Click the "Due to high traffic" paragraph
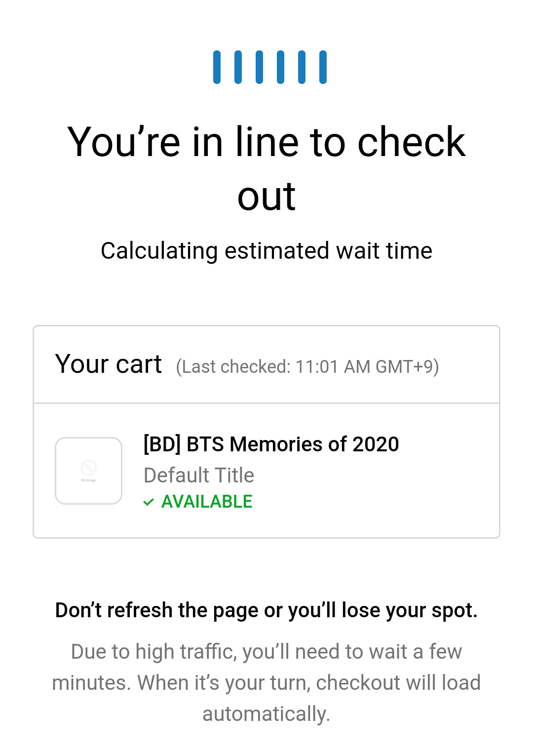This screenshot has height=756, width=533. coord(266,667)
